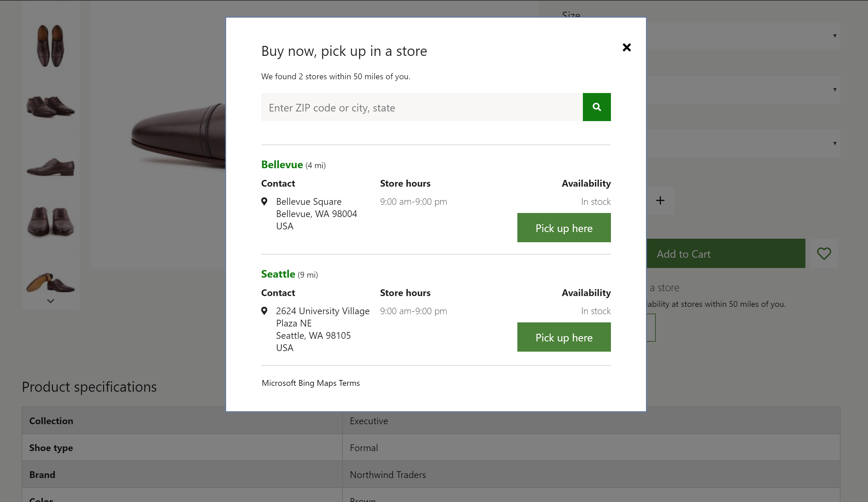Click the map pin icon for Seattle
This screenshot has height=502, width=868.
[265, 311]
